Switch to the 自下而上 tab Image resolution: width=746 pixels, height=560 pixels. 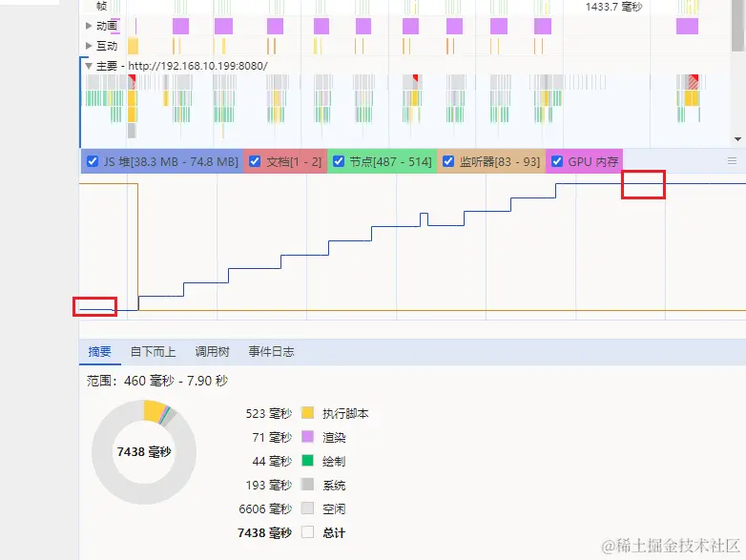[x=154, y=352]
